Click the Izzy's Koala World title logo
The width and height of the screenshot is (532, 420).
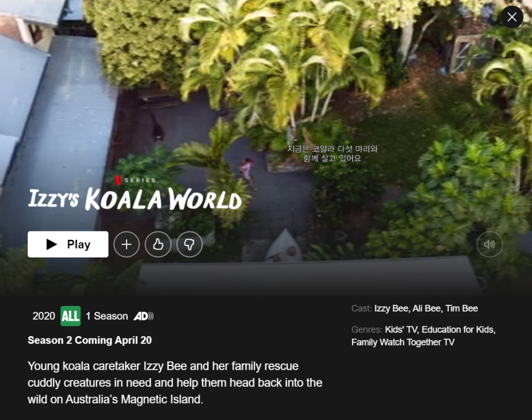coord(135,198)
